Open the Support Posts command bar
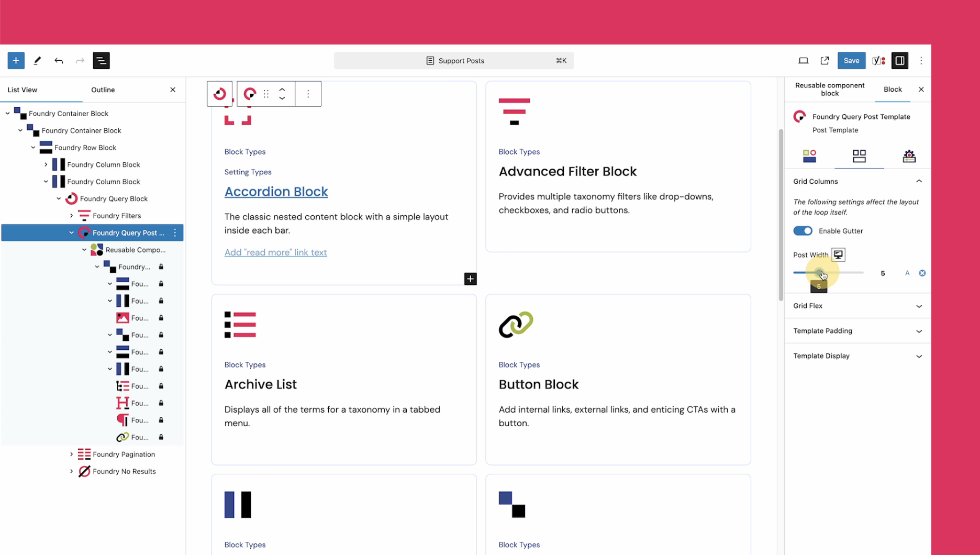 [454, 61]
